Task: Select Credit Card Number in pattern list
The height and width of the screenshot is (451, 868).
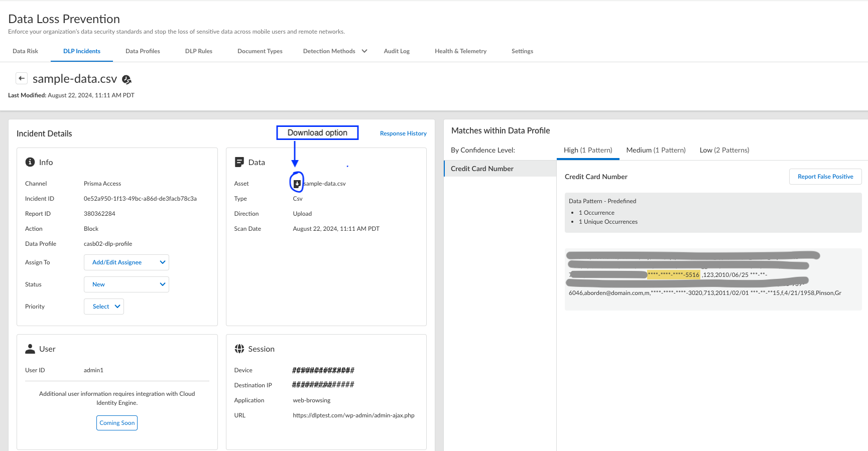Action: click(482, 169)
